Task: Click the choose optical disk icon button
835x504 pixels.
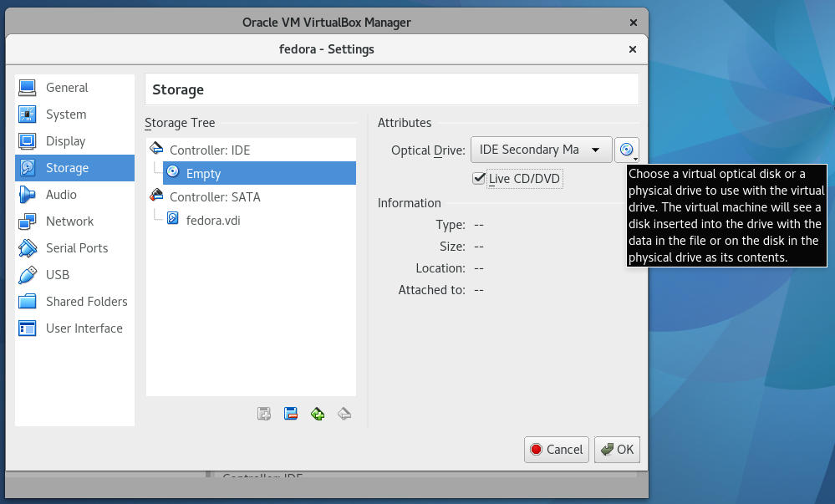Action: 627,150
